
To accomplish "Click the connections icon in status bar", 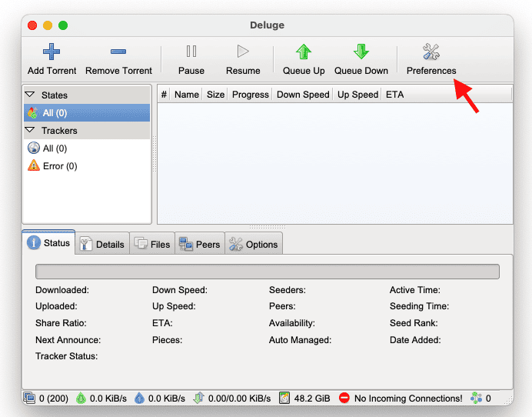I will tap(29, 398).
